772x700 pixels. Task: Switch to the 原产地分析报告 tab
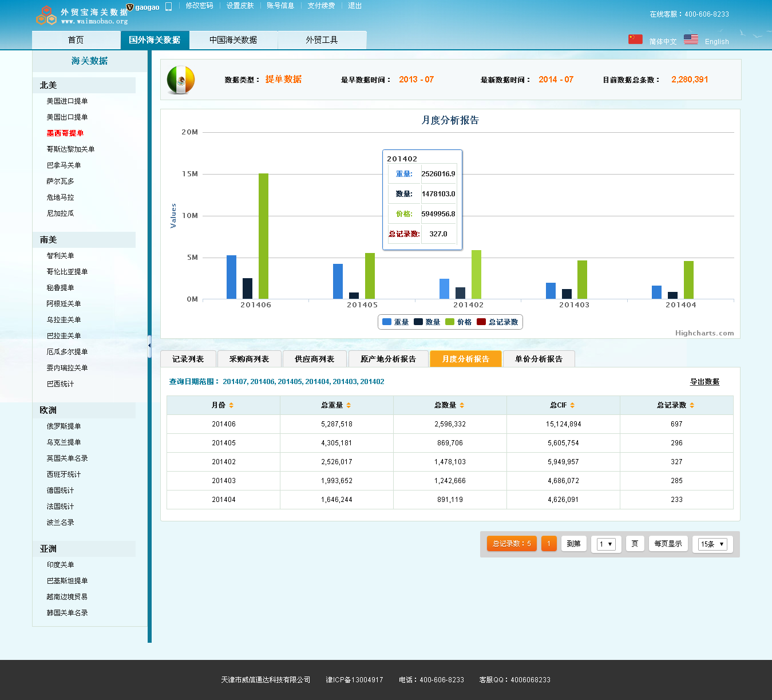pyautogui.click(x=388, y=359)
